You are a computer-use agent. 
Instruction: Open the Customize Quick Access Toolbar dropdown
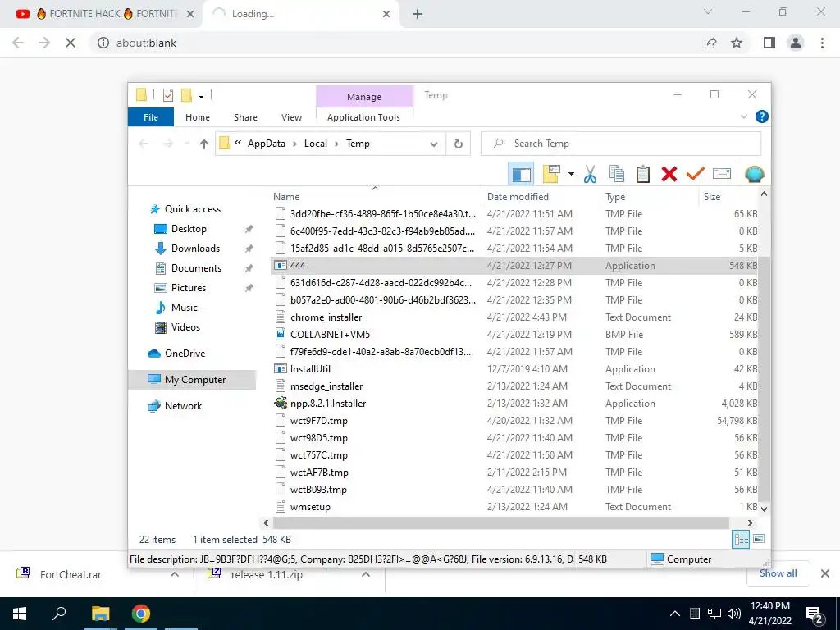pyautogui.click(x=202, y=95)
